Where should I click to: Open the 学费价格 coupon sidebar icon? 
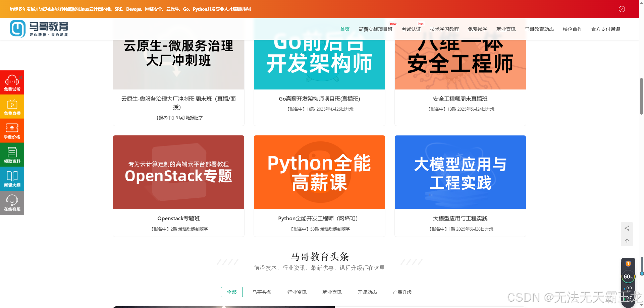[x=12, y=131]
